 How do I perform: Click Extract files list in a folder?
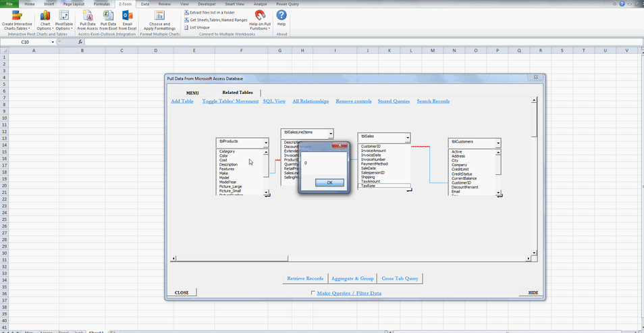coord(209,12)
